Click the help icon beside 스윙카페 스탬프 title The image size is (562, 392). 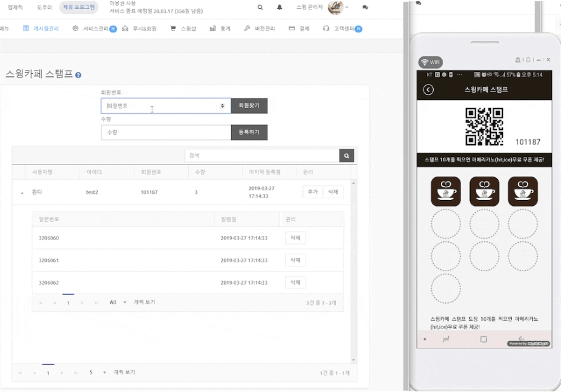pos(78,75)
